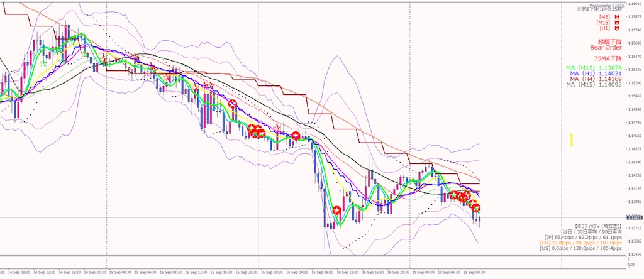This screenshot has height=279, width=644.
Task: Click the yellow vertical bar marker
Action: tap(571, 139)
